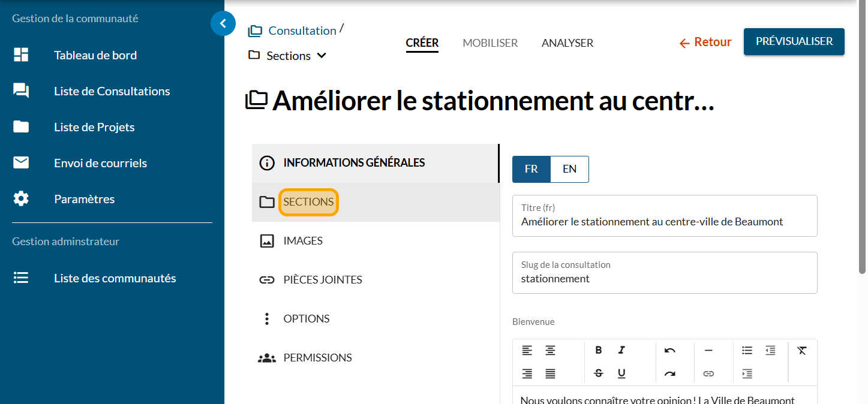Clear text formatting icon
This screenshot has width=868, height=404.
(802, 350)
